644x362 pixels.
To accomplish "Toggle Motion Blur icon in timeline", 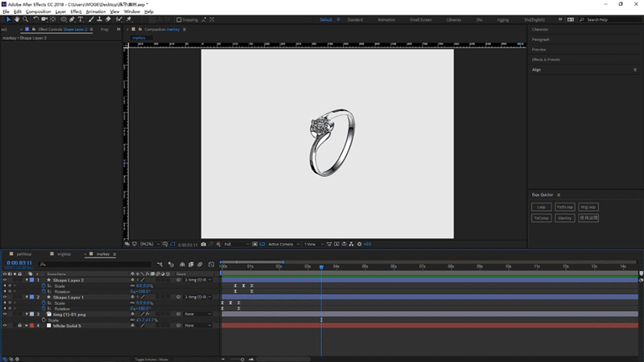I will [200, 265].
